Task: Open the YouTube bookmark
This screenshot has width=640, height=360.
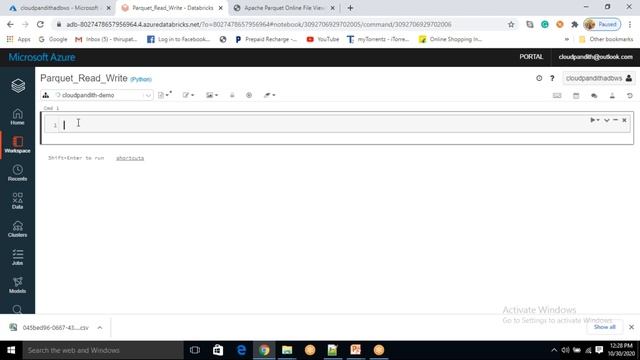Action: point(323,39)
